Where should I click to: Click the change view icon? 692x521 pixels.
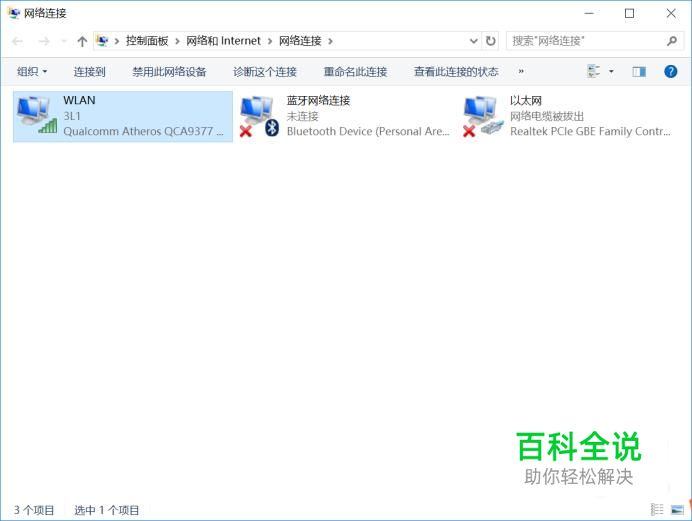pos(594,71)
